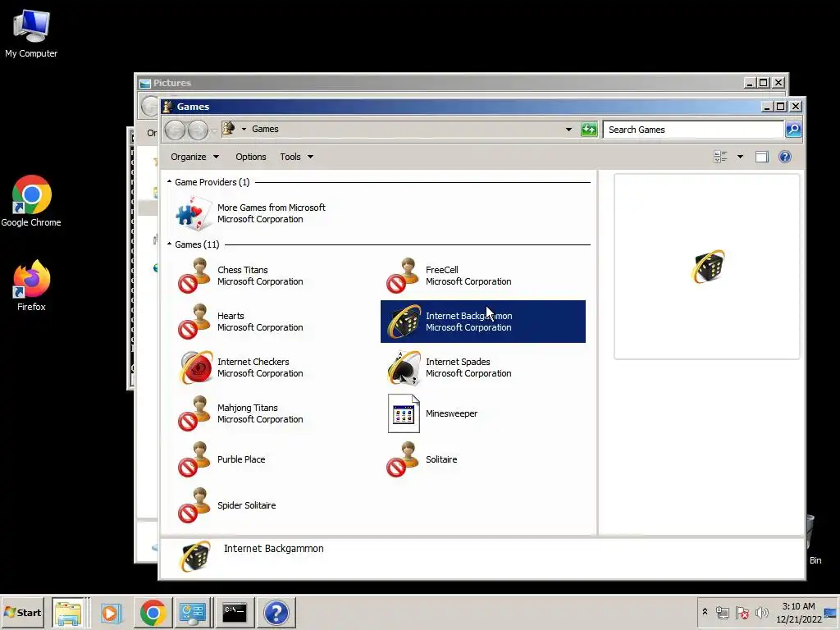The image size is (840, 630).
Task: Click "More Games from Microsoft" text
Action: tap(271, 208)
